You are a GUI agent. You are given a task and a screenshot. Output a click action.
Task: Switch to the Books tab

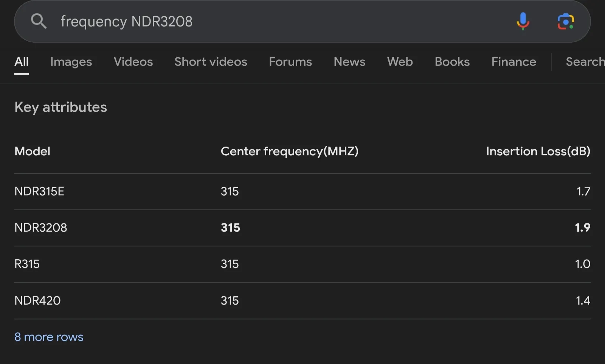(x=452, y=62)
